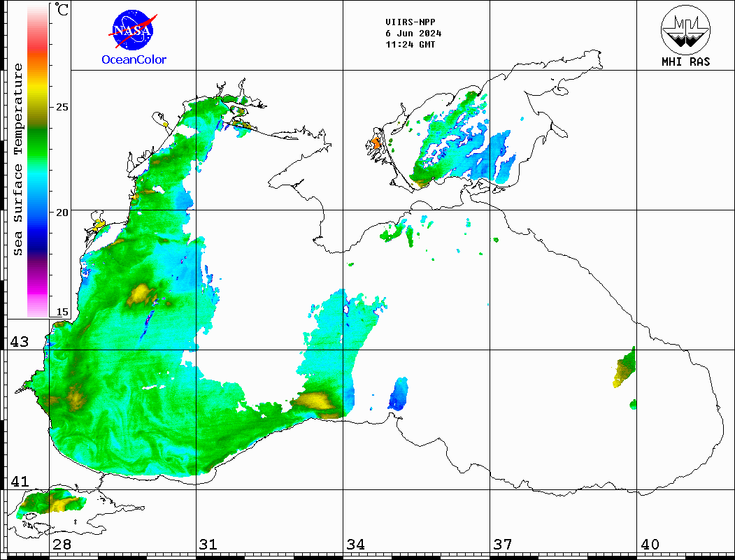
Task: Click the longitude label 40
Action: (x=650, y=544)
